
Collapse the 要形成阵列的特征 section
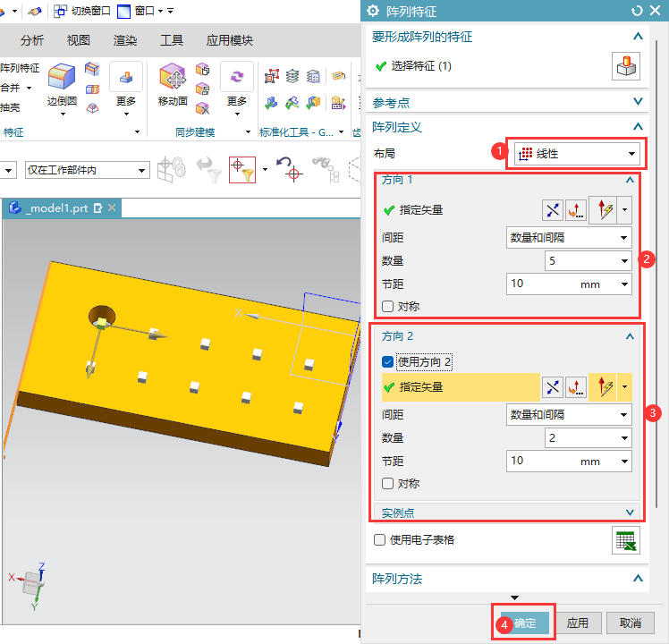(638, 37)
